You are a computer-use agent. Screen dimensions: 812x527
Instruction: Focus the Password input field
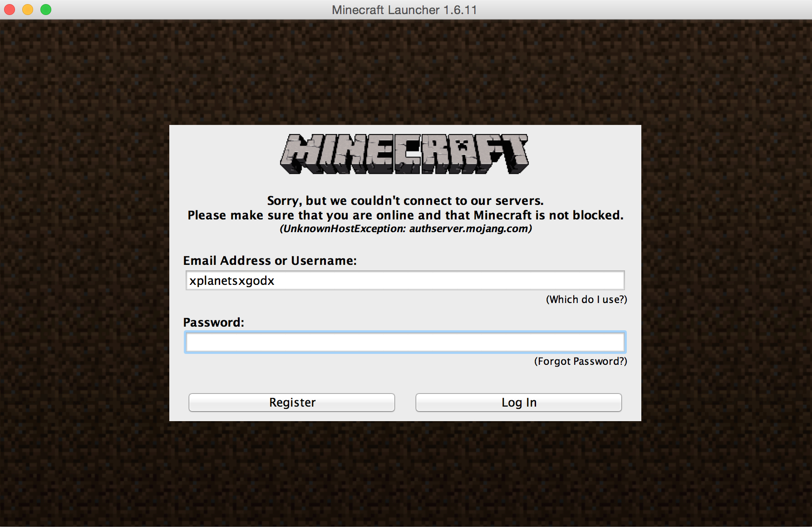tap(405, 342)
